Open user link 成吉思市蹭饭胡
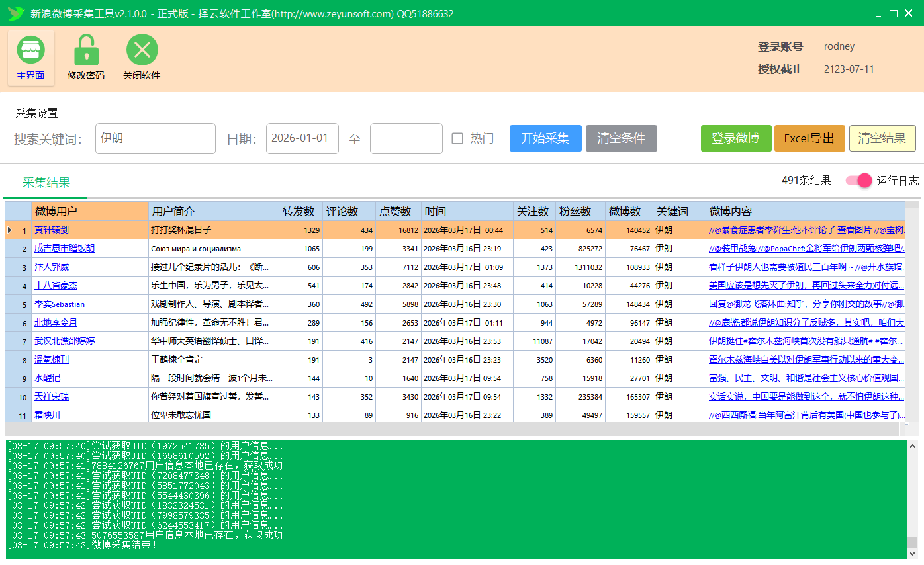The image size is (924, 565). pos(66,248)
